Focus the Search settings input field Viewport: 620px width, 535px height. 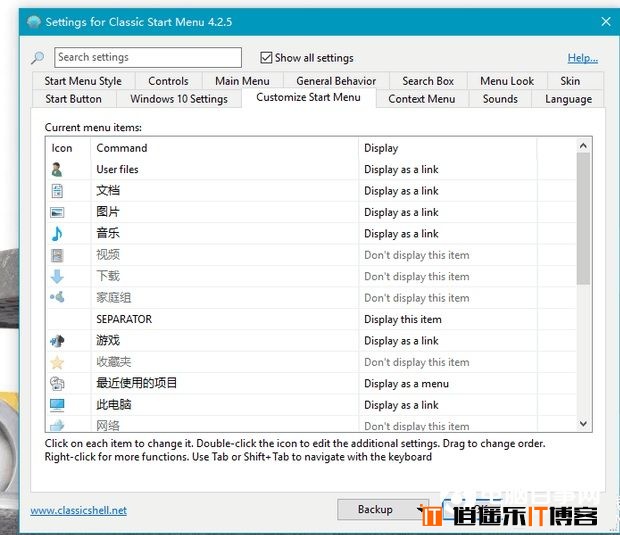(x=148, y=57)
